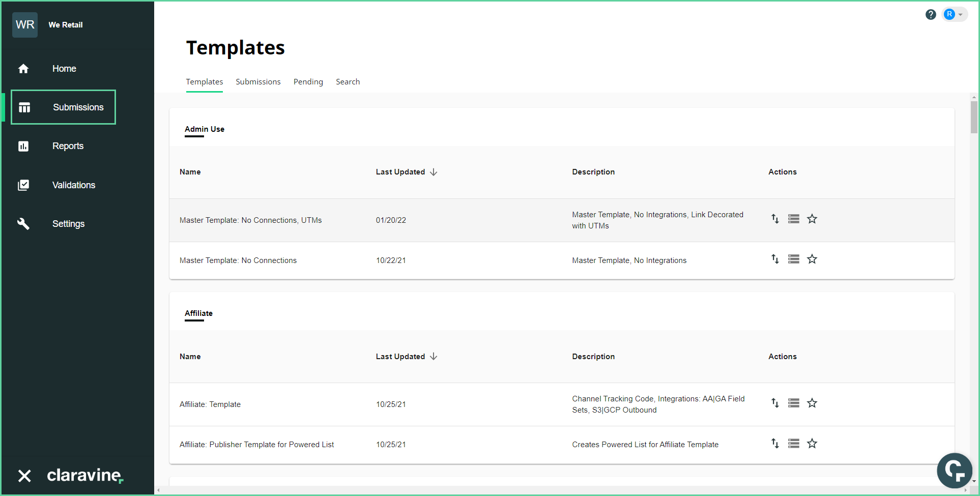Toggle the star on Affiliate: Template row
This screenshot has width=980, height=496.
pyautogui.click(x=812, y=403)
